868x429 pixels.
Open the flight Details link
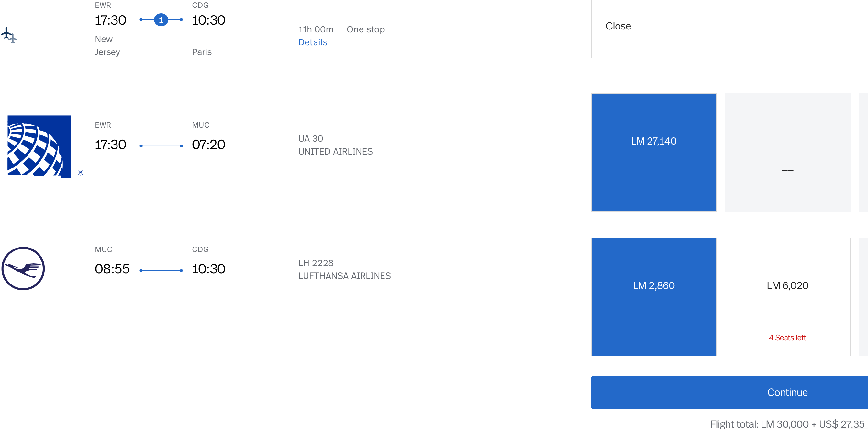point(313,42)
